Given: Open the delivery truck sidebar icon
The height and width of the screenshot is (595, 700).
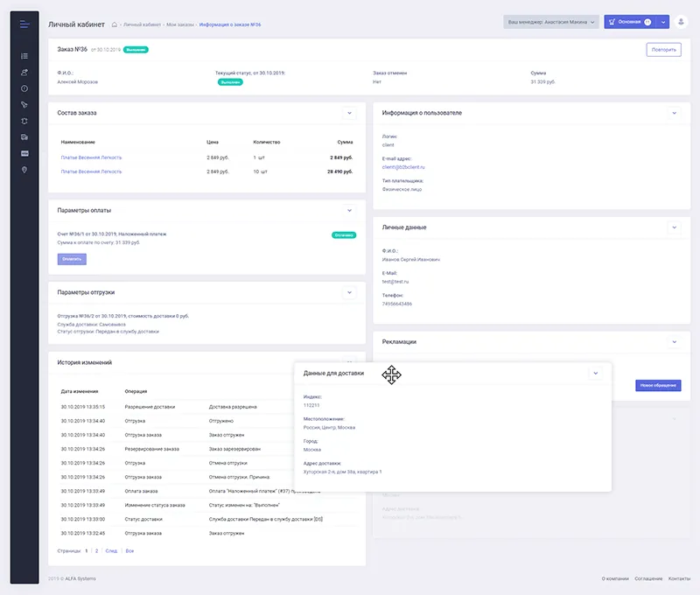Looking at the screenshot, I should [24, 137].
